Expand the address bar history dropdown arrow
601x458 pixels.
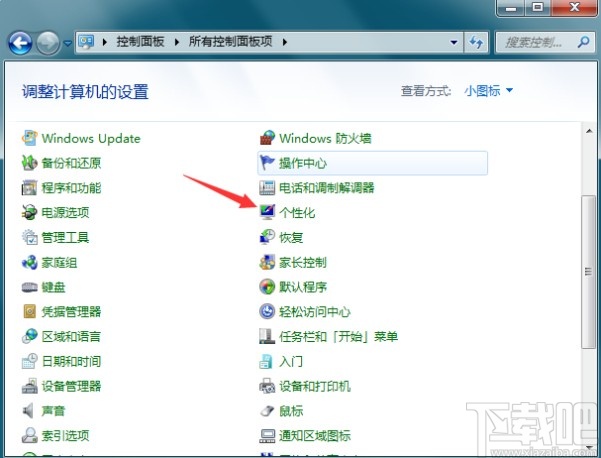[454, 42]
